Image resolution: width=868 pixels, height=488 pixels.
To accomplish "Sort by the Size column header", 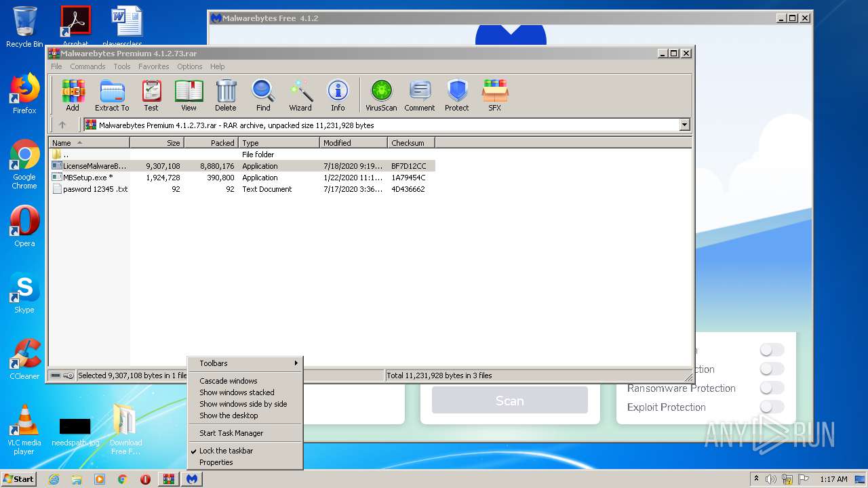I will coord(157,143).
